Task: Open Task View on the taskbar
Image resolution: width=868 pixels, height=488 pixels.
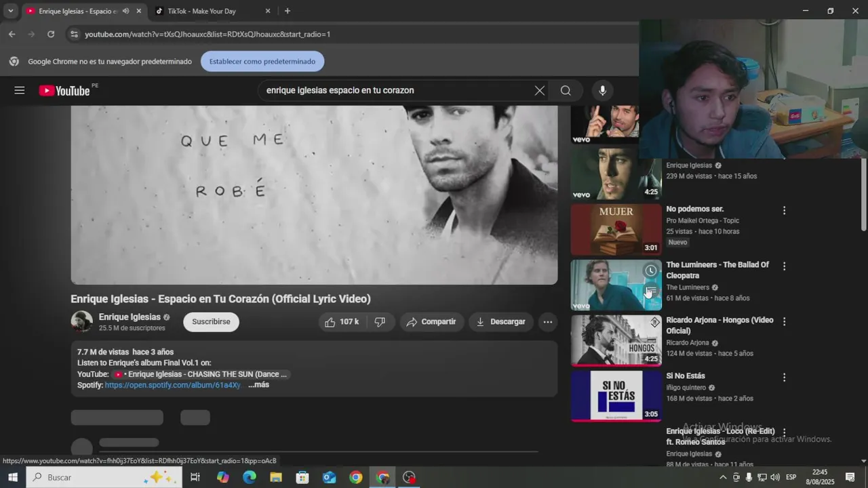Action: pos(195,477)
